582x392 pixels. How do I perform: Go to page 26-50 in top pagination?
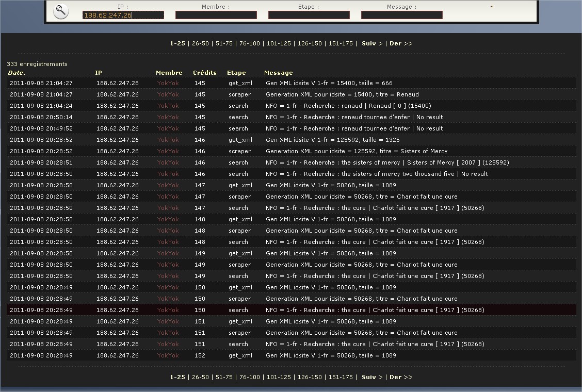pos(200,43)
